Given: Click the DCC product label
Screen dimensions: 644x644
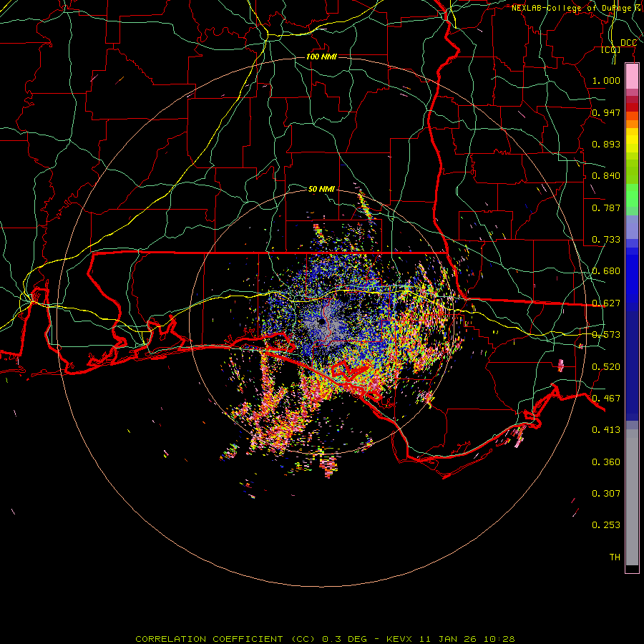Looking at the screenshot, I should [x=628, y=43].
